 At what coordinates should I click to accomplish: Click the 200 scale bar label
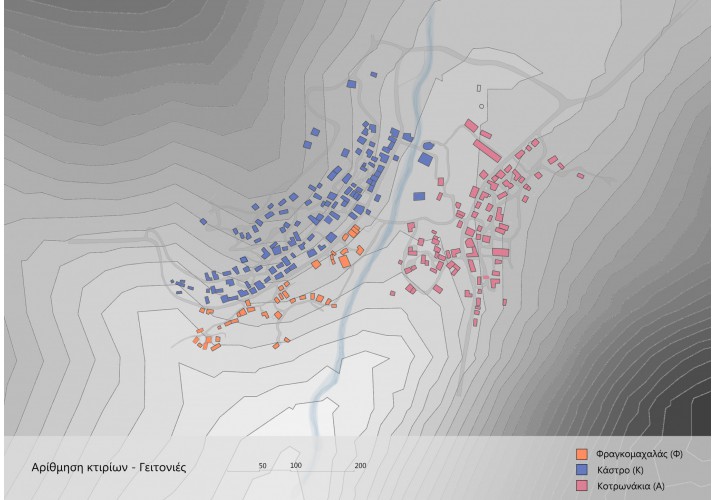[360, 466]
